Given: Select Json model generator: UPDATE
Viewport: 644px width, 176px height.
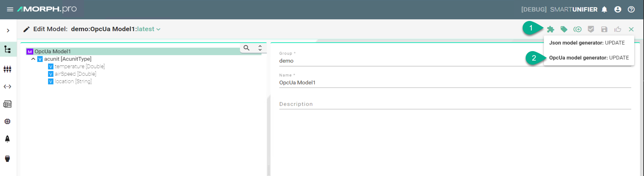Looking at the screenshot, I should pyautogui.click(x=587, y=43).
